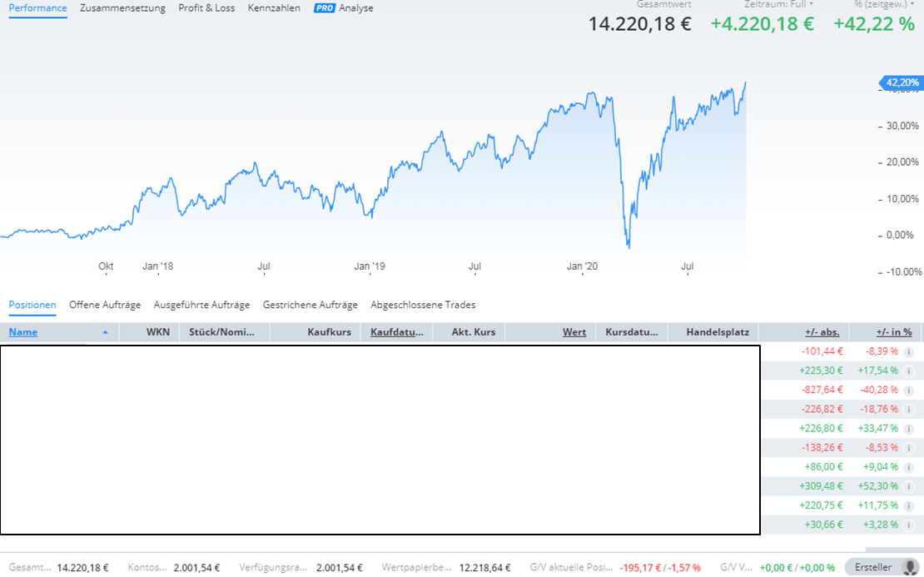Click the Ersteller button

(x=882, y=567)
